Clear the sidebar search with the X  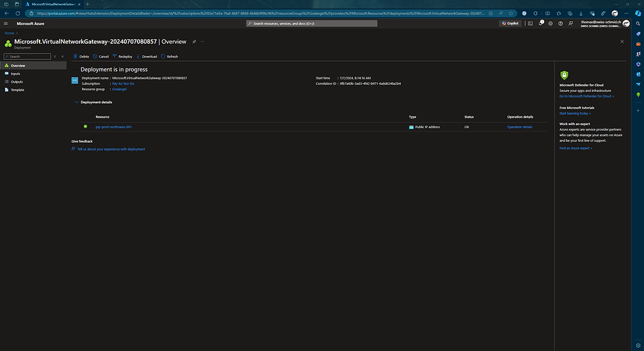(x=55, y=57)
